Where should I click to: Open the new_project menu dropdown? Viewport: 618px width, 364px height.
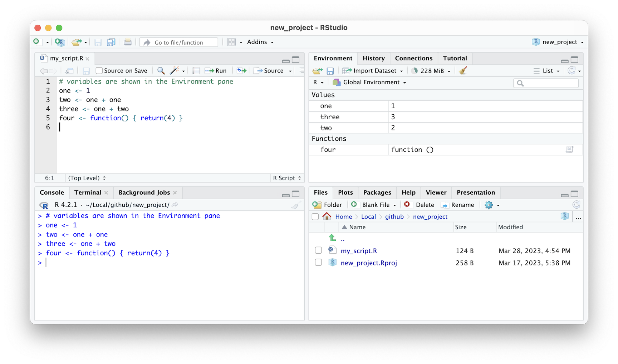558,42
